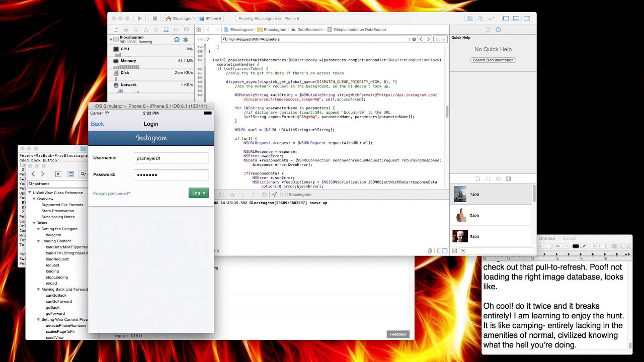The height and width of the screenshot is (362, 644).
Task: Select the media library icon
Action: [x=508, y=178]
